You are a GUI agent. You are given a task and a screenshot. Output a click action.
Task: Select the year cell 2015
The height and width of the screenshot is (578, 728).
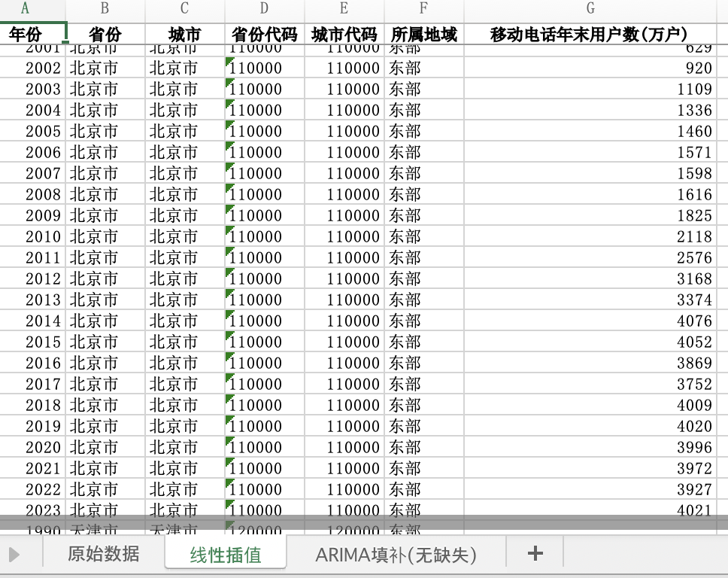32,342
